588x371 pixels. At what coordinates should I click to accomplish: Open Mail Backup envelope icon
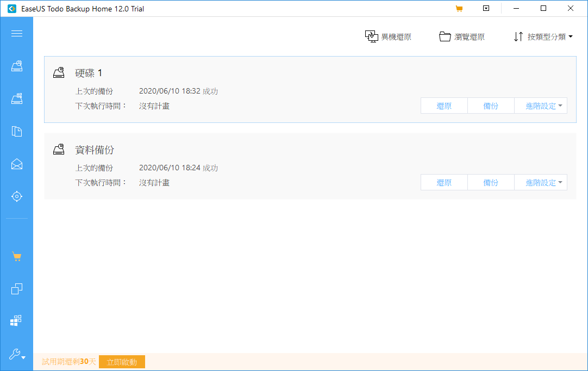pyautogui.click(x=16, y=164)
